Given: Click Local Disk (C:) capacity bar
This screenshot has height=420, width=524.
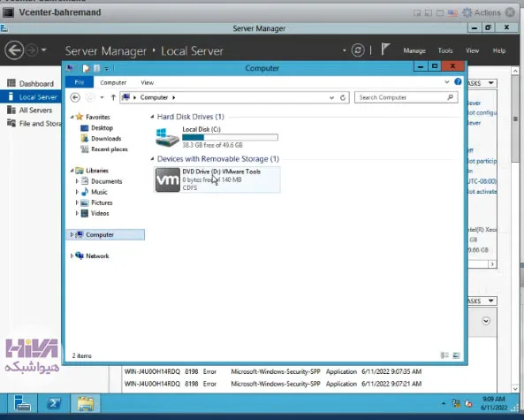Looking at the screenshot, I should click(x=230, y=137).
